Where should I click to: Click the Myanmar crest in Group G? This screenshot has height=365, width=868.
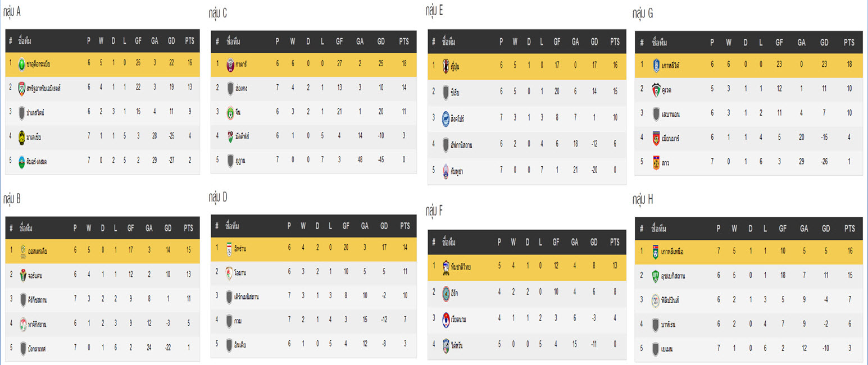pos(656,138)
